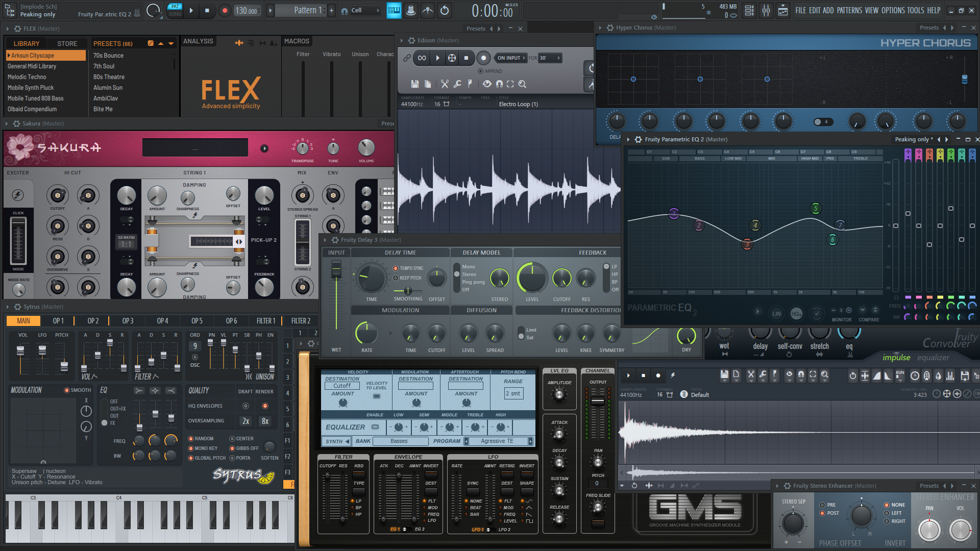Click COMPARE in Parametric EQ 2
Image resolution: width=980 pixels, height=551 pixels.
[869, 319]
